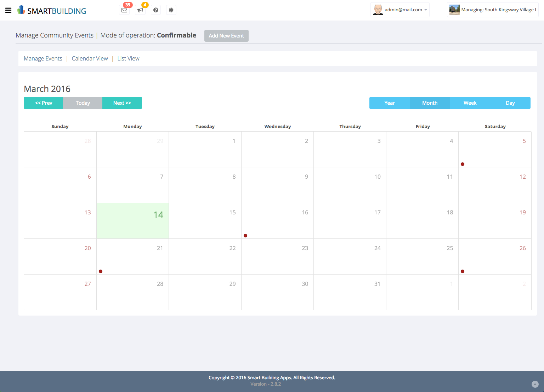The image size is (544, 392).
Task: Select today's highlighted cell, March 14
Action: [132, 221]
